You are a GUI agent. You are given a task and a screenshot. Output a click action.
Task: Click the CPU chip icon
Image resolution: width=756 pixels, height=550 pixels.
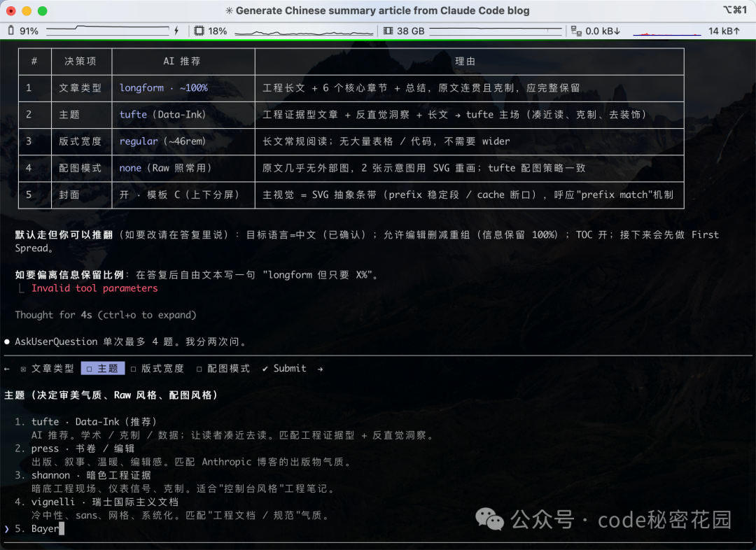pyautogui.click(x=199, y=31)
